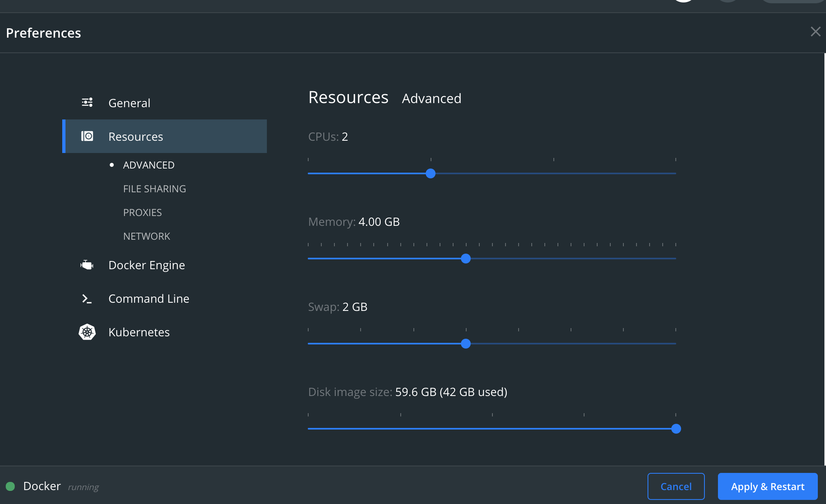
Task: Click the 'Memory: 4.00 GB' label
Action: pyautogui.click(x=354, y=222)
